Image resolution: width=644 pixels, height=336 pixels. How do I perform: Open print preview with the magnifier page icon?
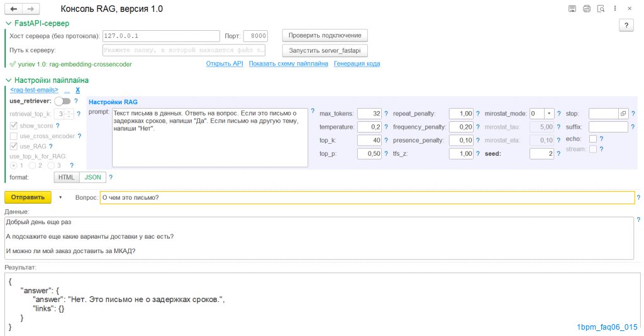pos(601,9)
